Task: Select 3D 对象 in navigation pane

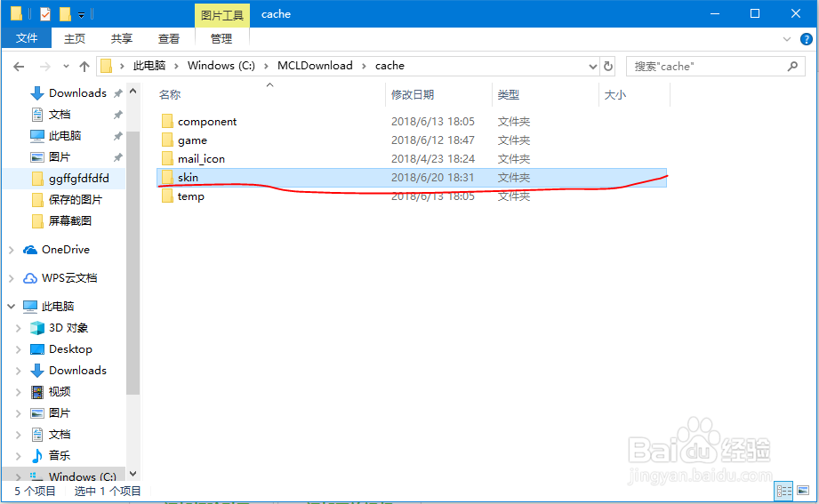Action: click(68, 328)
